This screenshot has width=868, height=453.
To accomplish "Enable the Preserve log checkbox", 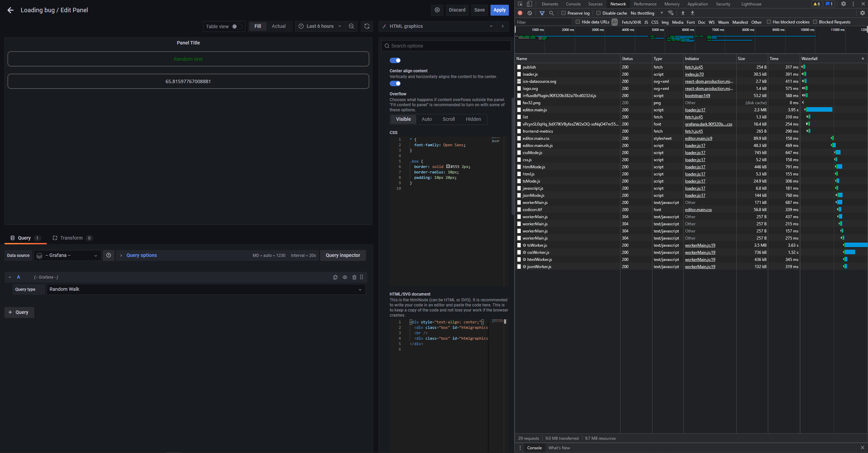I will pos(564,13).
